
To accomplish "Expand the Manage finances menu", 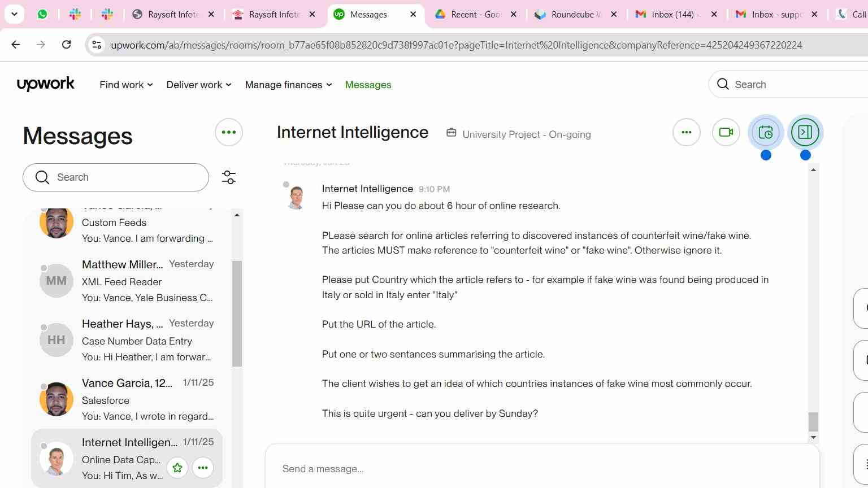I will point(288,85).
